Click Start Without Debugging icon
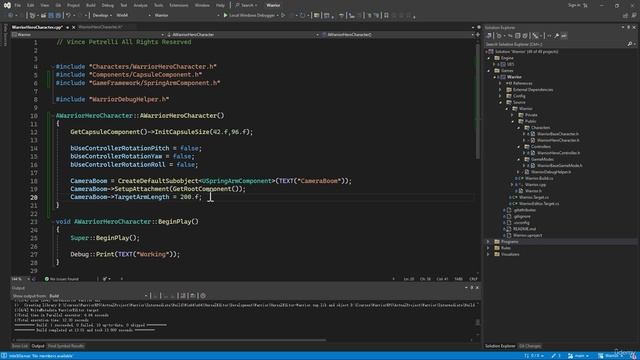640x360 pixels. (x=283, y=15)
